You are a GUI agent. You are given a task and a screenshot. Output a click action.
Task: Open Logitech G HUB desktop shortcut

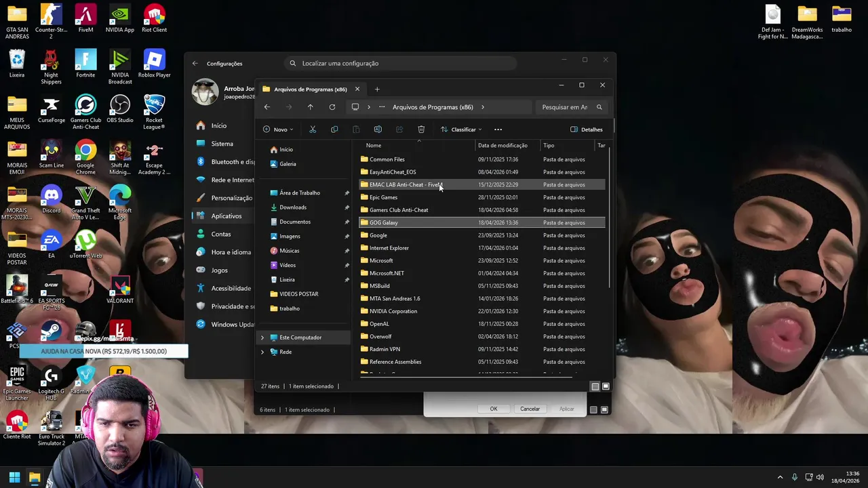click(52, 383)
